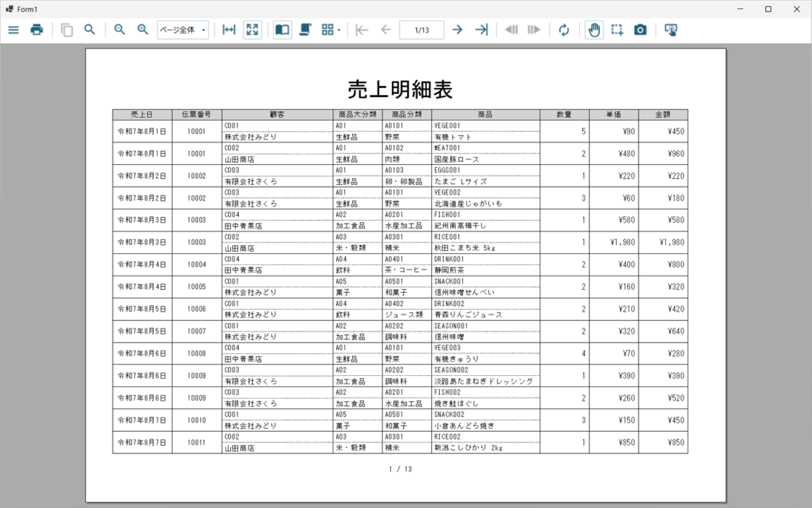Click the zoom out magnifier

(120, 30)
